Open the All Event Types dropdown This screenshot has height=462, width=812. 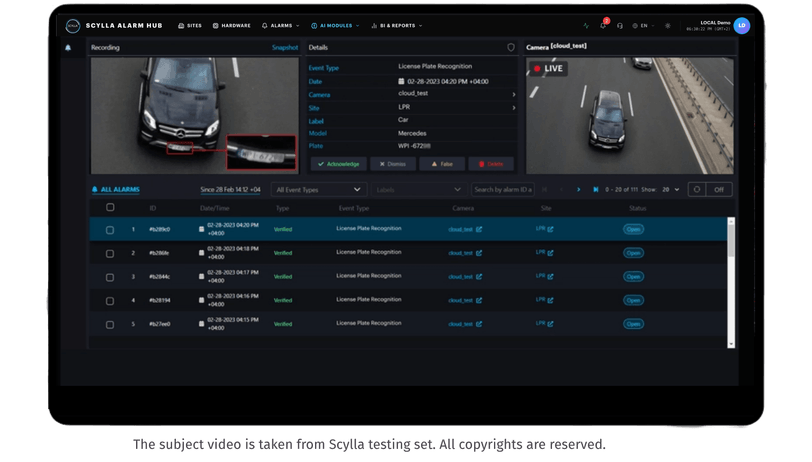(319, 190)
